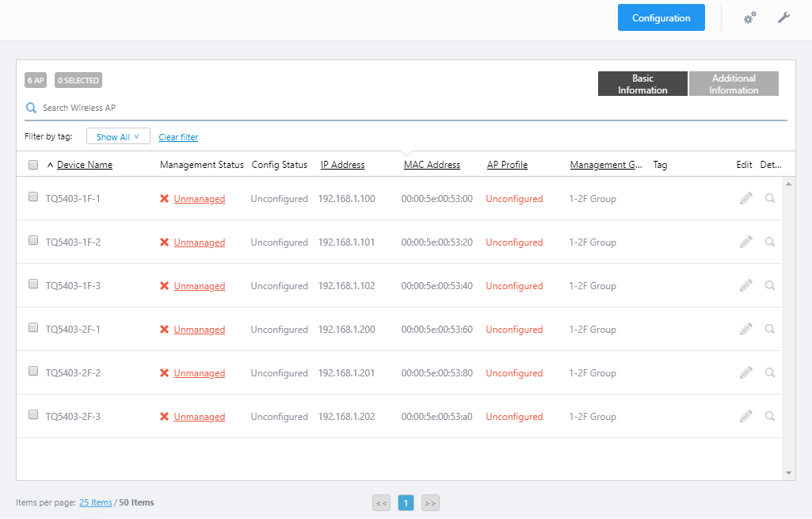Switch to Additional Information tab
The width and height of the screenshot is (812, 519).
coord(734,84)
